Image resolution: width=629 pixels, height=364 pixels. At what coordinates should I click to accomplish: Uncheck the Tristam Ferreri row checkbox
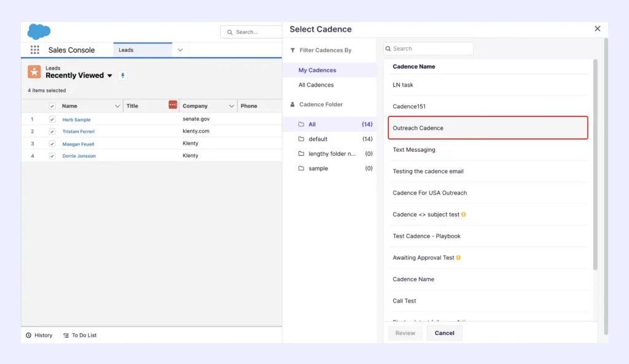[52, 131]
